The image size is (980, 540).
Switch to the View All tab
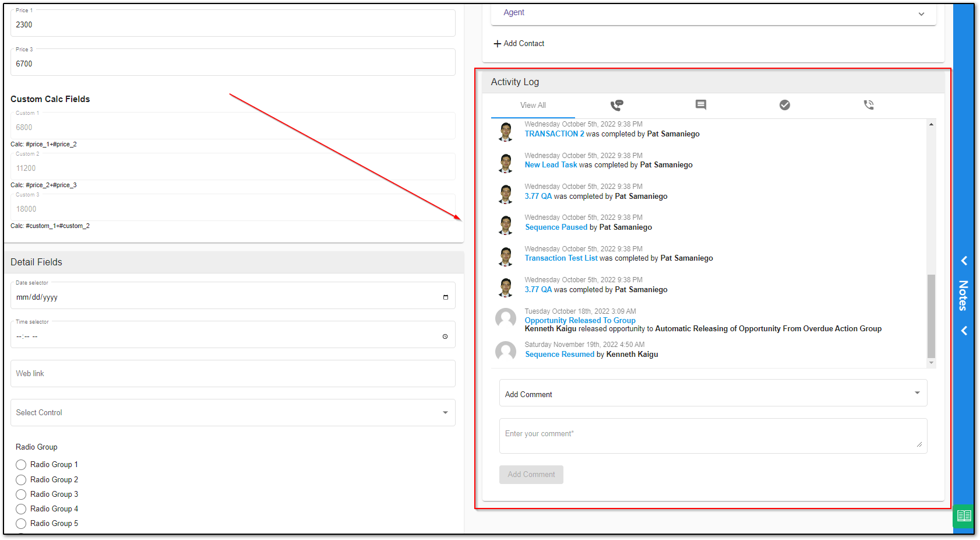pyautogui.click(x=533, y=106)
